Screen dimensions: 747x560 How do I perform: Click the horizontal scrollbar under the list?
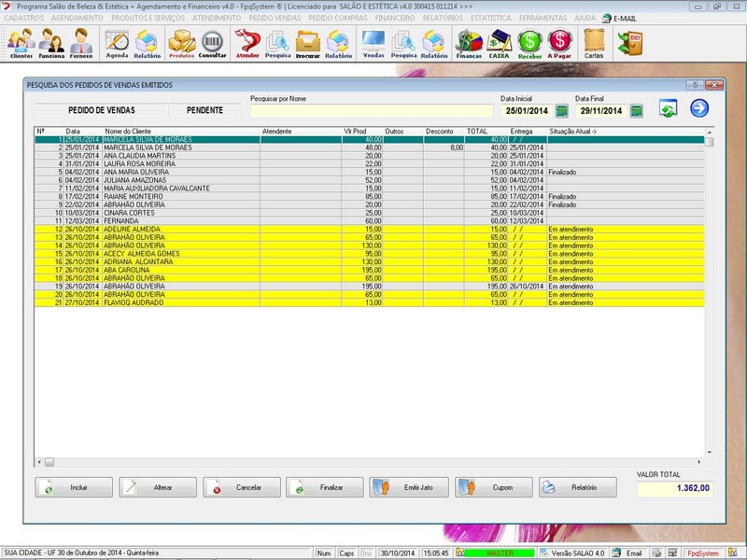point(369,462)
